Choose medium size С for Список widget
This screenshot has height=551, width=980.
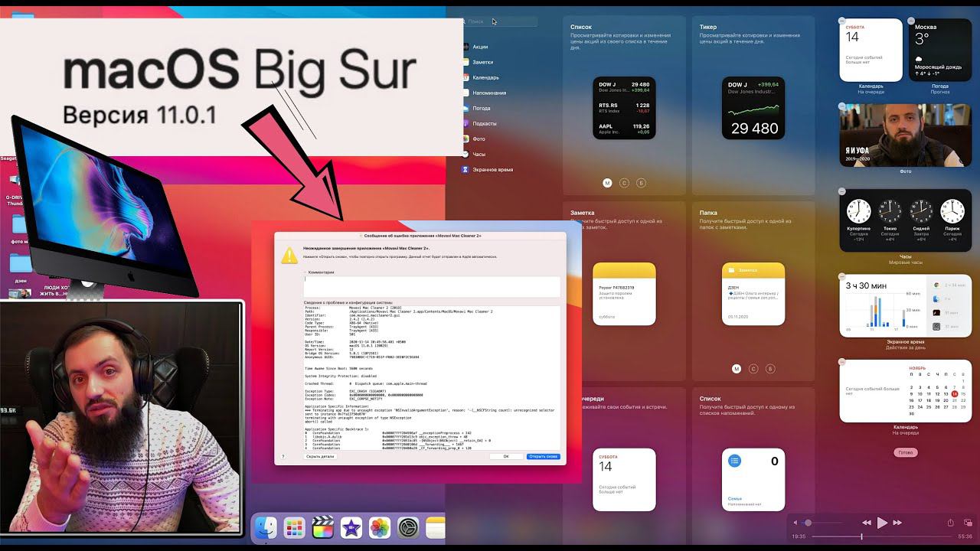pyautogui.click(x=624, y=183)
